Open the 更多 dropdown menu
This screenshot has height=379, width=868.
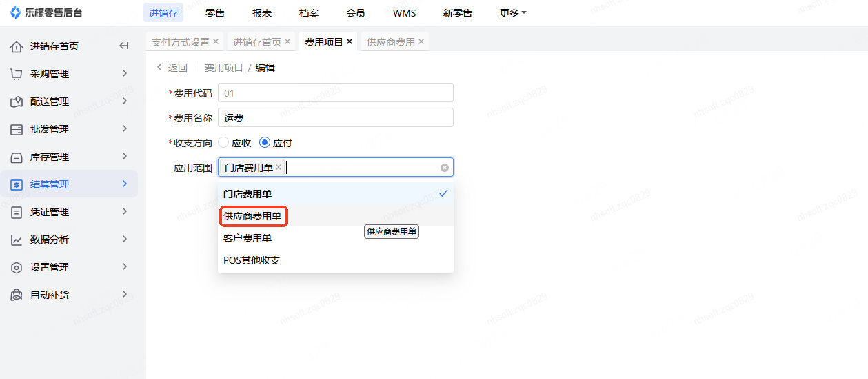click(513, 13)
